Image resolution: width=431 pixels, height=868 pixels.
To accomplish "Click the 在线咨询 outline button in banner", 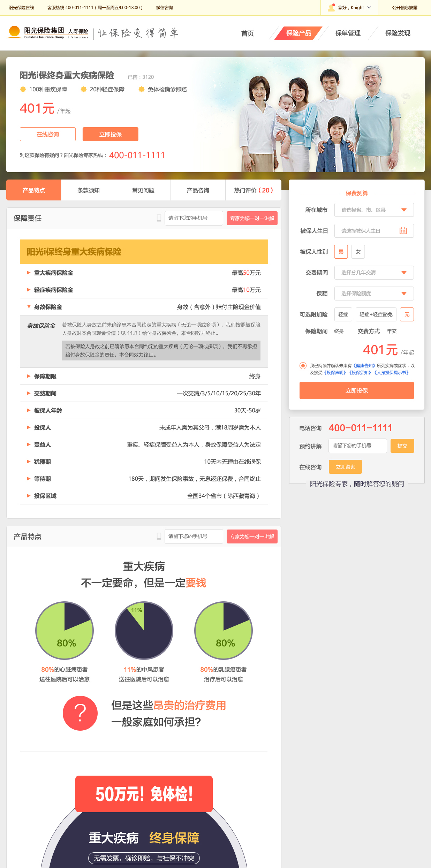I will [48, 134].
